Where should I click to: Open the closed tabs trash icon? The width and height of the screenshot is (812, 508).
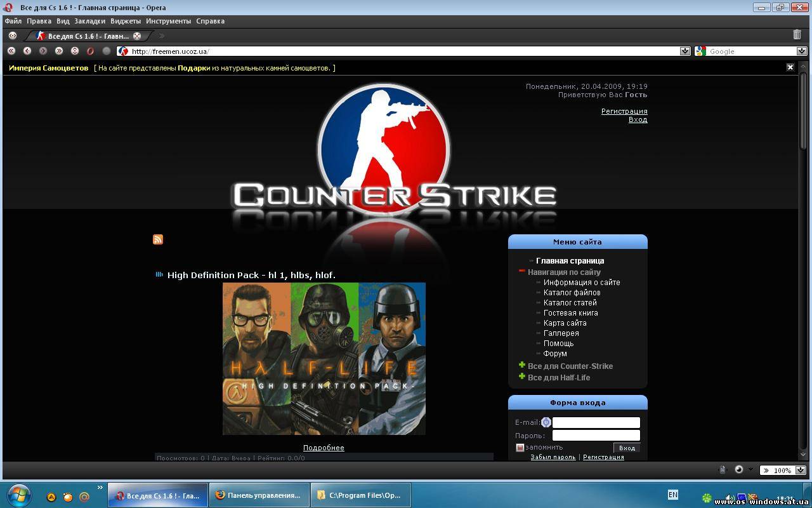click(x=797, y=35)
